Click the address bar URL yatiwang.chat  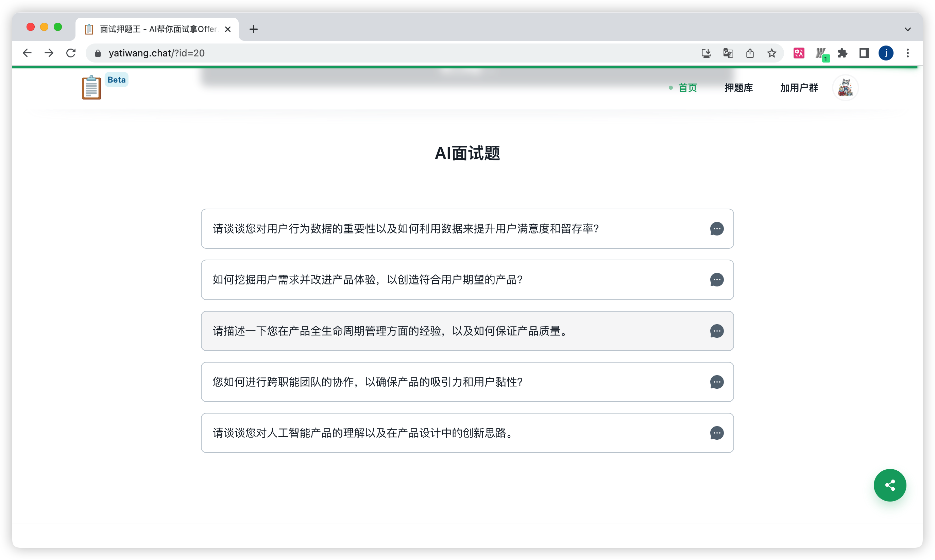pyautogui.click(x=157, y=53)
